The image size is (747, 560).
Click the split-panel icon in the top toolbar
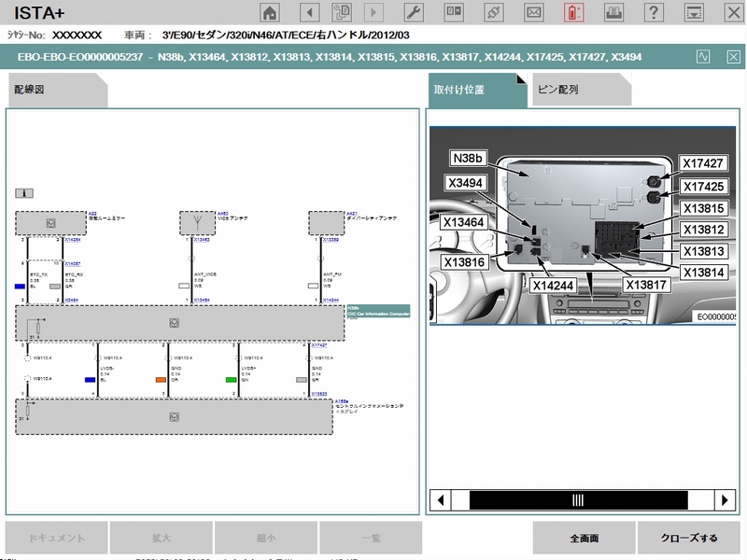click(454, 12)
